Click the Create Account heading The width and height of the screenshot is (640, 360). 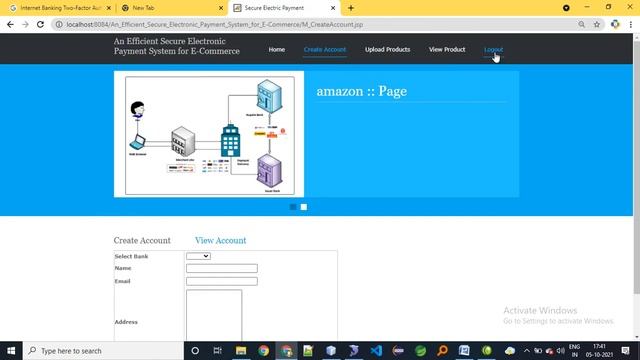point(142,240)
